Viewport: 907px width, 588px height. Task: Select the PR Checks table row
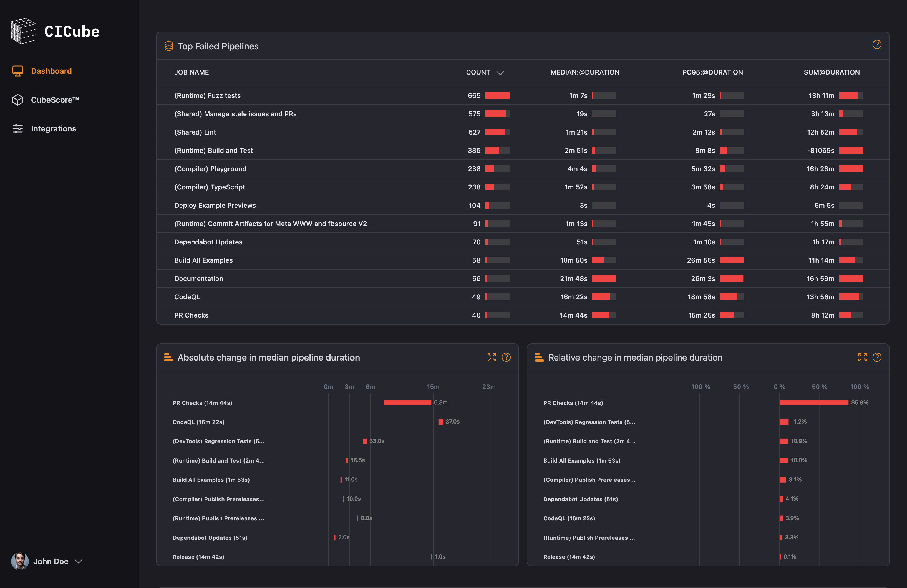point(523,315)
